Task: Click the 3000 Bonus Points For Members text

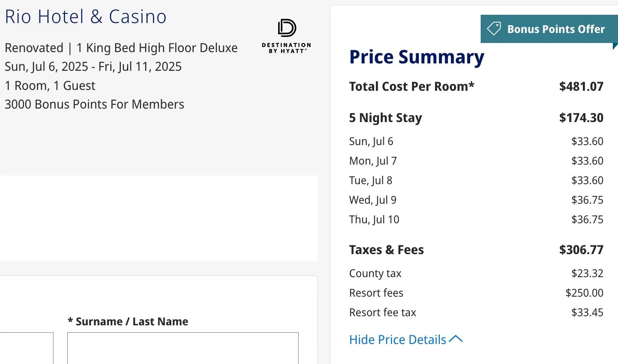Action: click(x=94, y=104)
